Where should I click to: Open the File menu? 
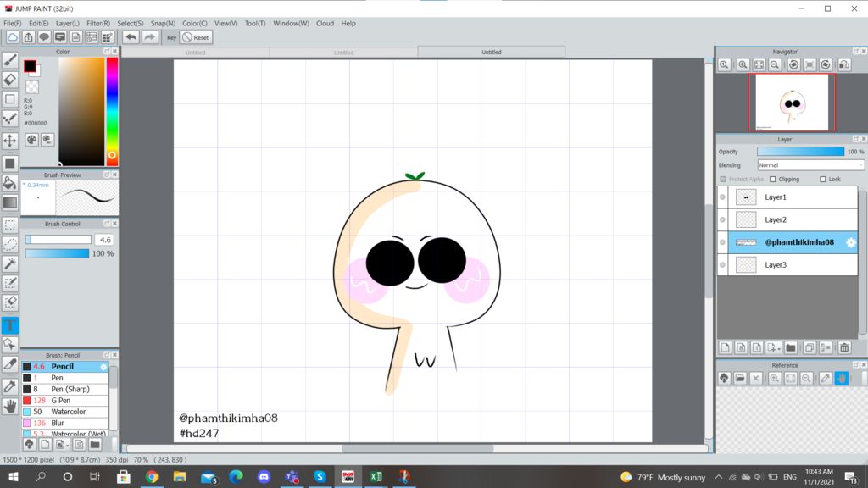[12, 23]
